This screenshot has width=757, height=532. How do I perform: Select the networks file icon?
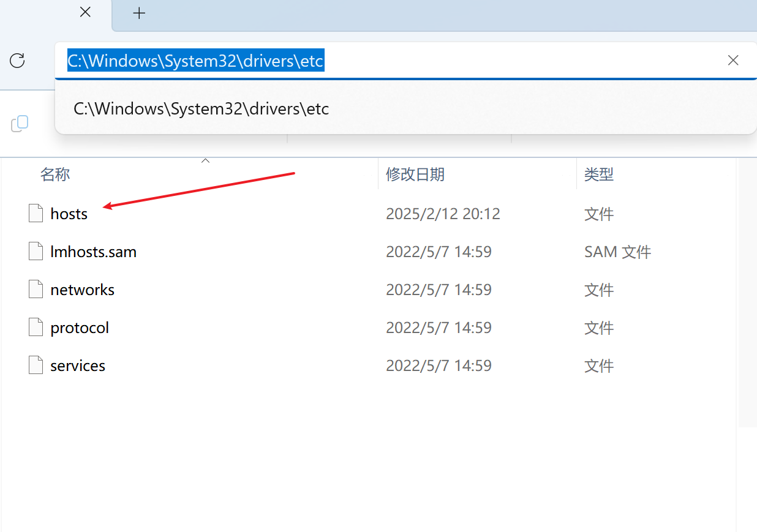[x=36, y=290]
